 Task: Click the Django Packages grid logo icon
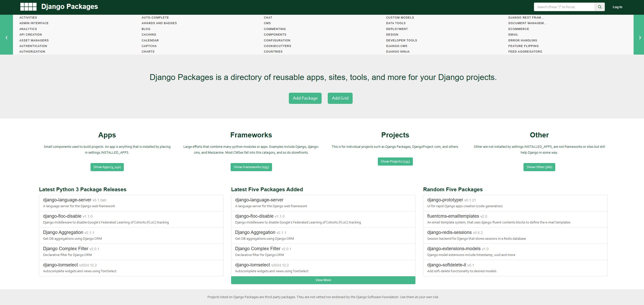click(x=28, y=7)
